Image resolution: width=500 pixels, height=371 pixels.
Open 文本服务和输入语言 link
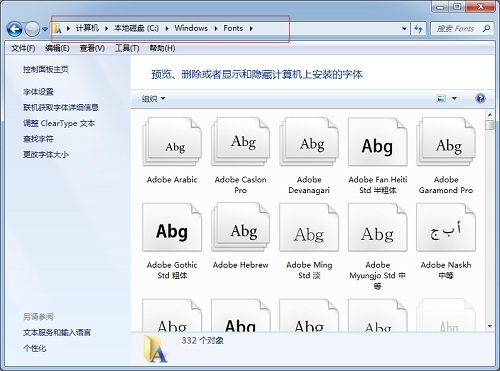click(x=57, y=332)
